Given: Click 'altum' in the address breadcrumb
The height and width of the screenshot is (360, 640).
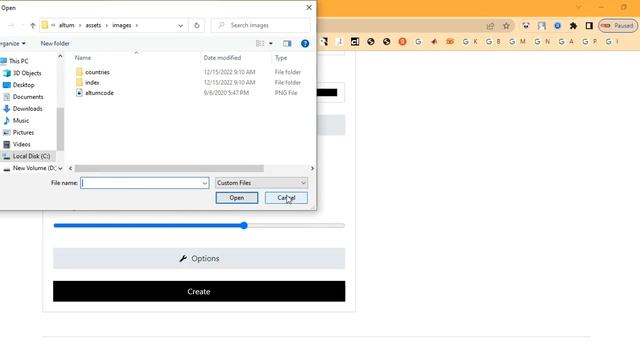Looking at the screenshot, I should [67, 25].
